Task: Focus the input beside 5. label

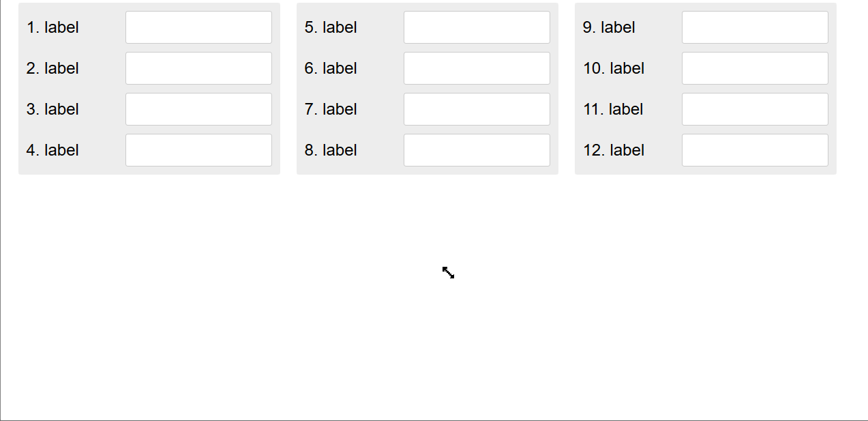Action: coord(477,27)
